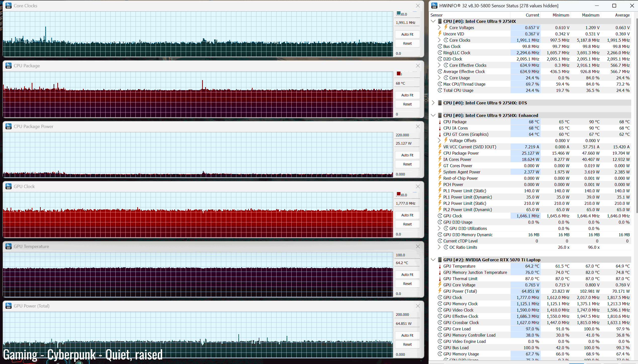638x364 pixels.
Task: Collapse the NVIDIA GeForce RTX 5070 Ti group
Action: coord(433,260)
